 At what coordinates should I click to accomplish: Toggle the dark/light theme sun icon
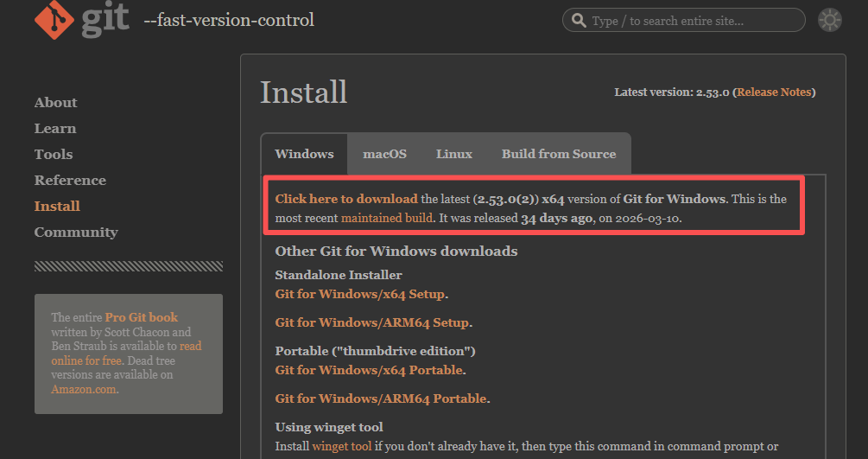click(829, 20)
